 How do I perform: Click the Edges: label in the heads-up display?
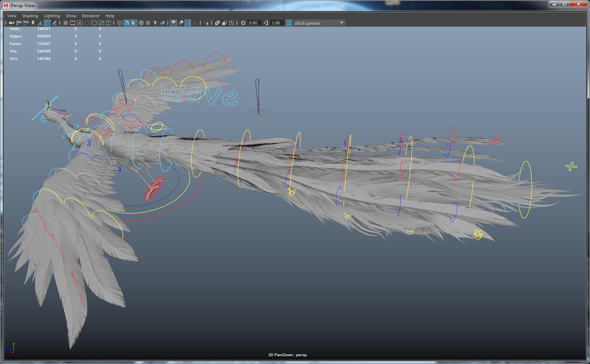coord(16,36)
